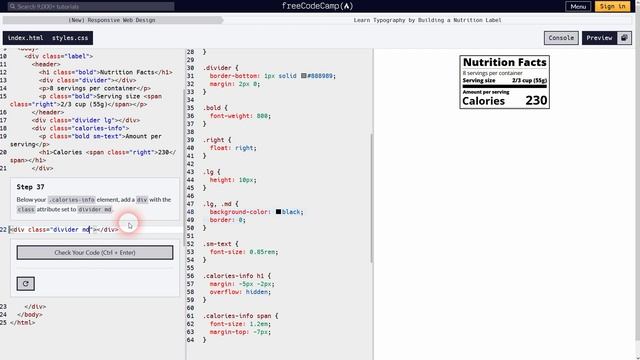Screen dimensions: 640x360
Task: Click the 'overflow: hidden;' line
Action: point(240,292)
